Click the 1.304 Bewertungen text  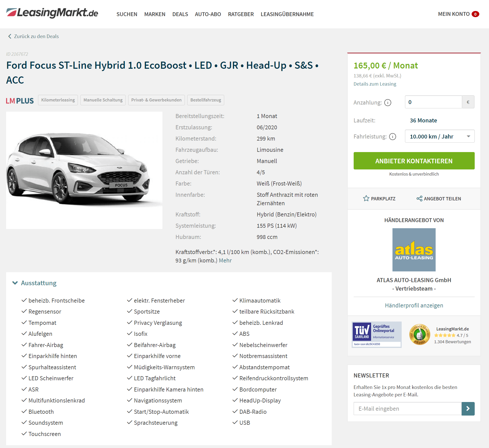click(452, 342)
